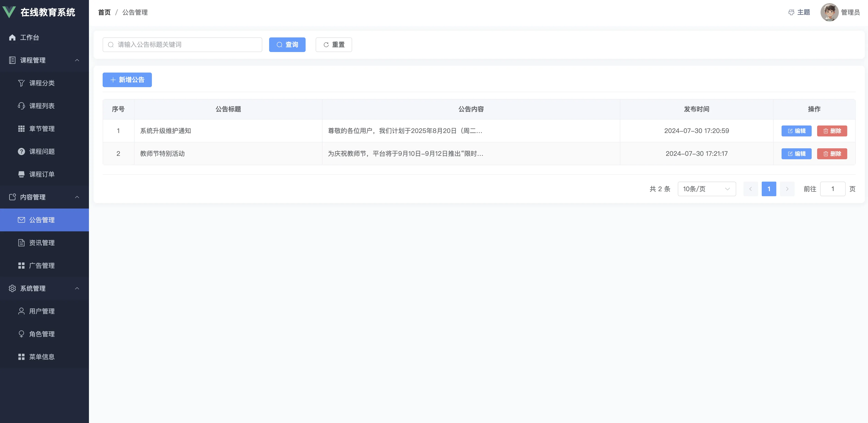
Task: Open the advertisement management menu item
Action: (42, 266)
